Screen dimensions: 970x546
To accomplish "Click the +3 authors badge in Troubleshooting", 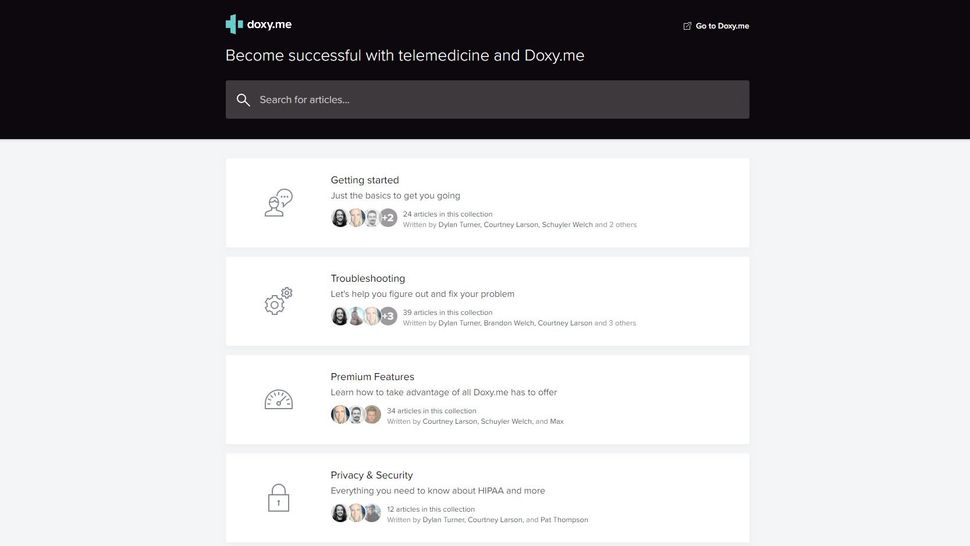I will point(388,316).
